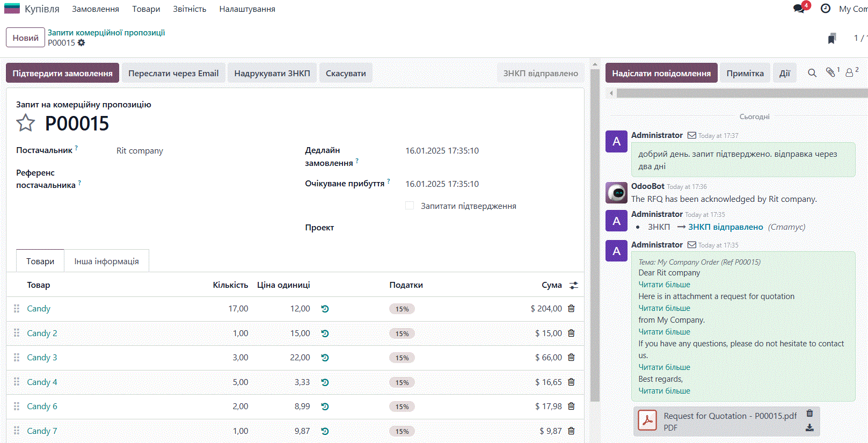Open the Candy 4 product link
This screenshot has width=868, height=443.
tap(42, 382)
